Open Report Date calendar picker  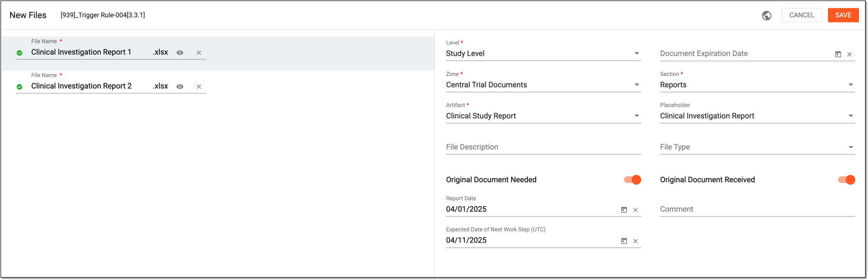click(624, 210)
